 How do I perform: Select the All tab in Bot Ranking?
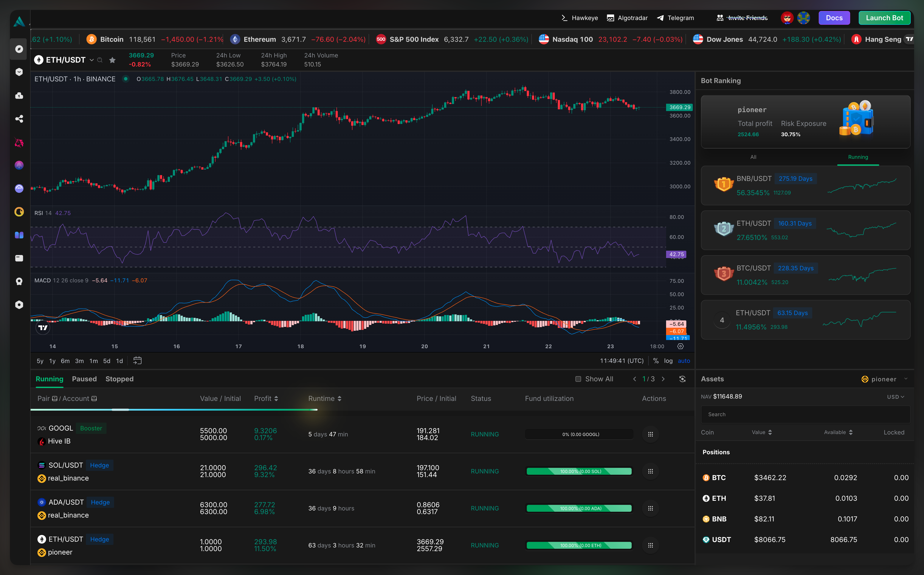(x=753, y=157)
